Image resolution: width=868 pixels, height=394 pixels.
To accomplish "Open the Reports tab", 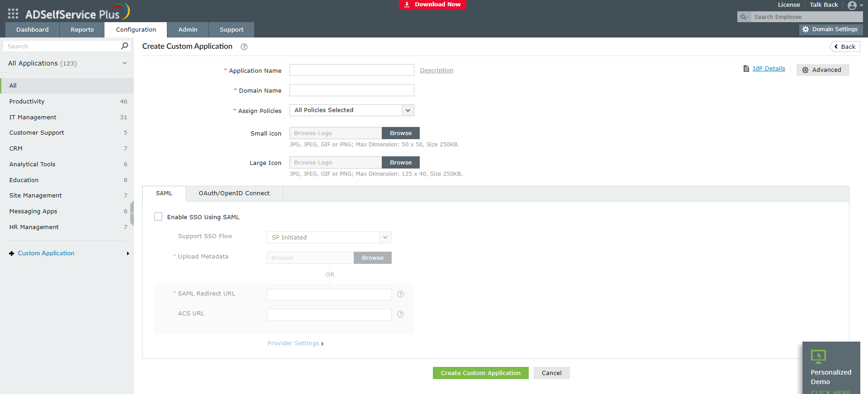I will pyautogui.click(x=82, y=30).
